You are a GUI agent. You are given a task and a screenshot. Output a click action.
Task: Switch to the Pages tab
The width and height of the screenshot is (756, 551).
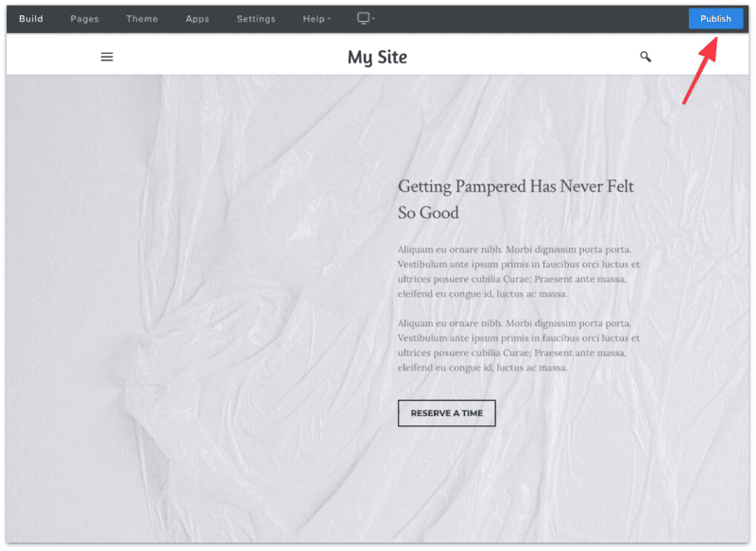click(84, 18)
